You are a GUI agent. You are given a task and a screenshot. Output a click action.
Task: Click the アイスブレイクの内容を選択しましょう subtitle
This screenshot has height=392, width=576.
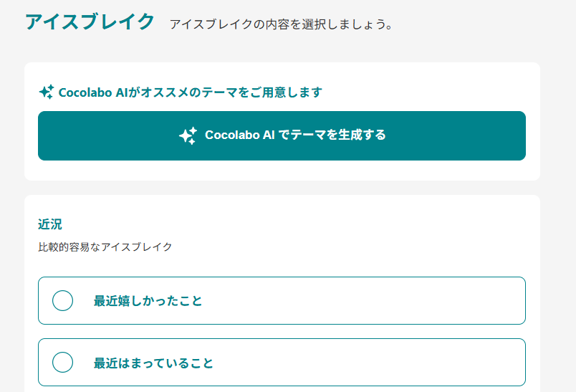tap(281, 24)
